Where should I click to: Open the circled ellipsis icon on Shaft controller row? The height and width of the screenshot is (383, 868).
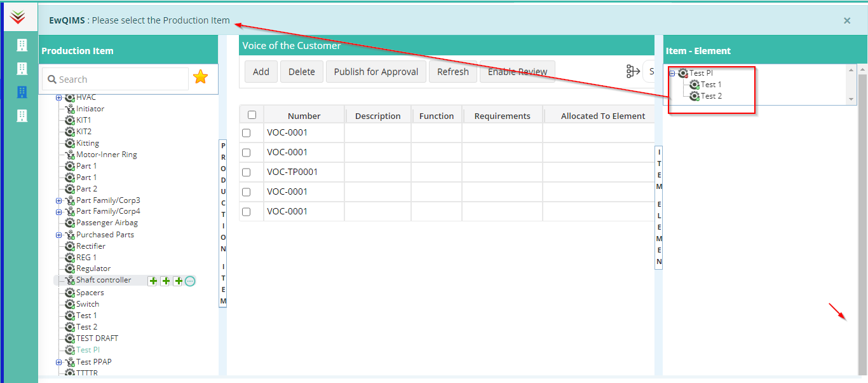[190, 281]
